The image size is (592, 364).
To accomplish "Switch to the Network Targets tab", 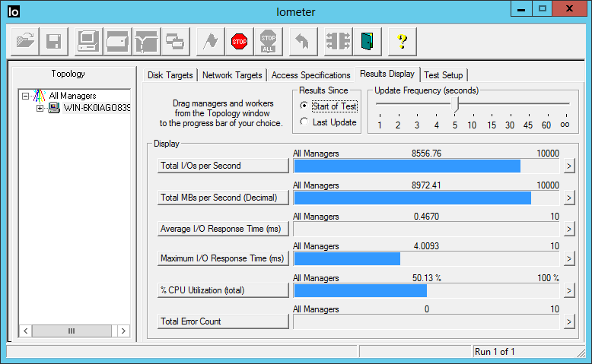I will coord(232,75).
